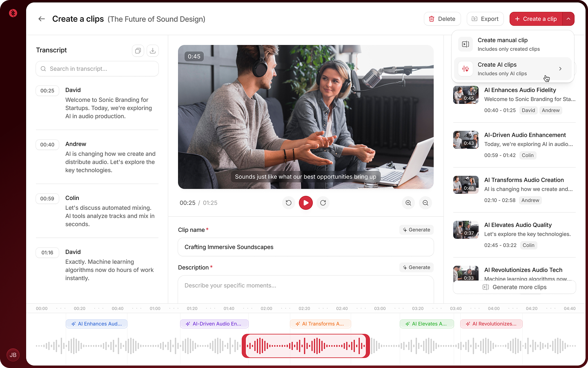Skip forward with the forward icon
Screen dimensions: 588x368
click(323, 203)
